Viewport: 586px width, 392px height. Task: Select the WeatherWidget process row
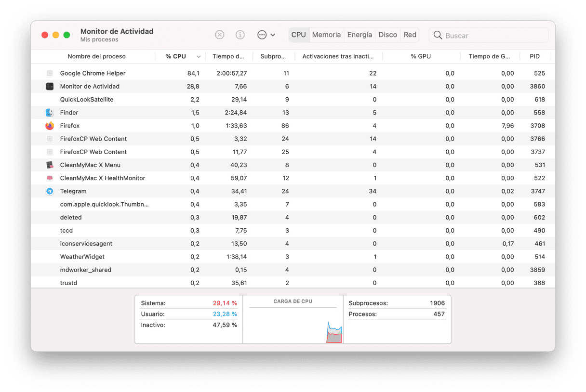point(293,257)
